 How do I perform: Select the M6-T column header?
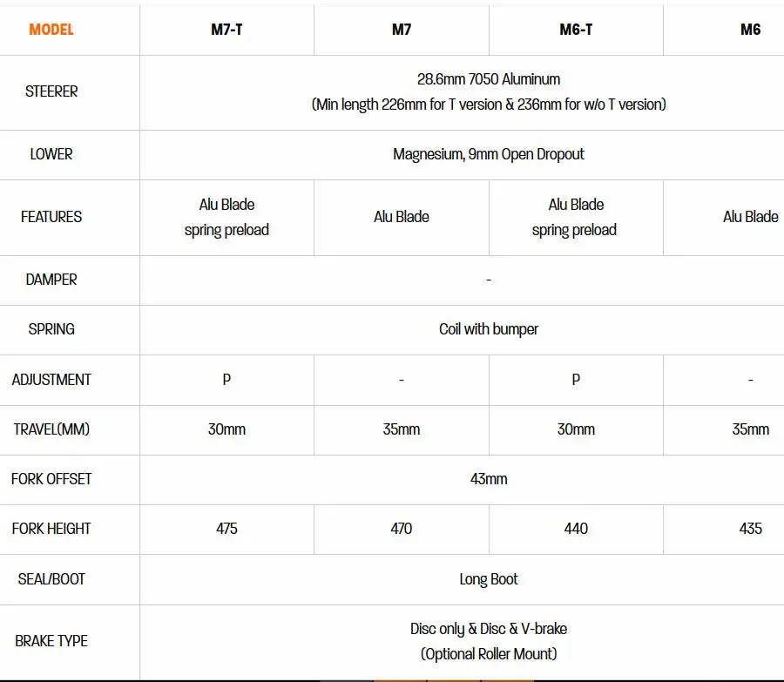[576, 30]
